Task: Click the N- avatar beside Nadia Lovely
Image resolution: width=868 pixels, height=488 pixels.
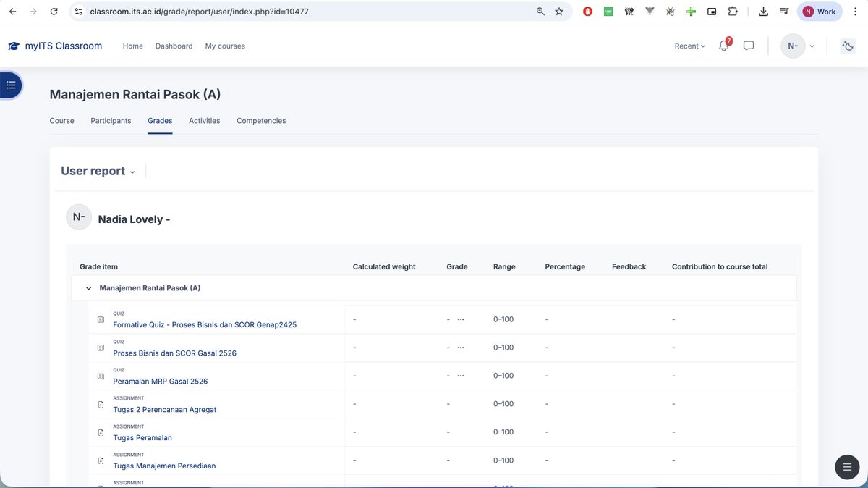Action: (x=79, y=217)
